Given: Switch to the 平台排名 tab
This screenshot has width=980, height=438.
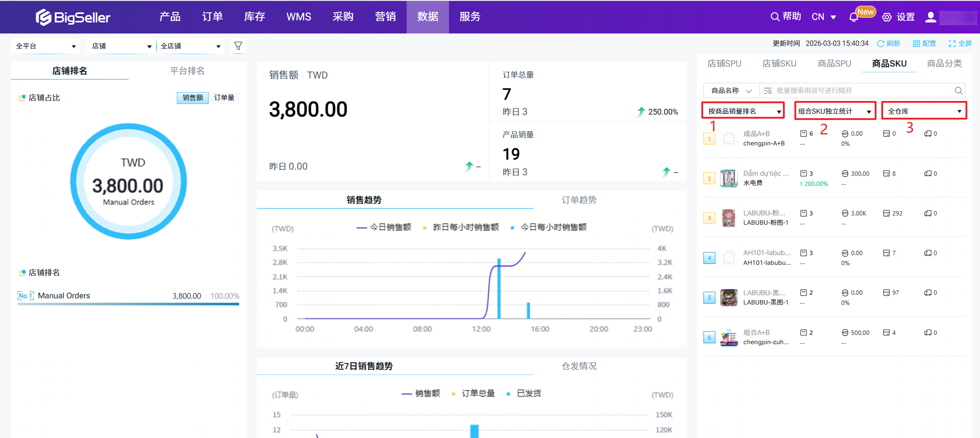Looking at the screenshot, I should tap(187, 71).
